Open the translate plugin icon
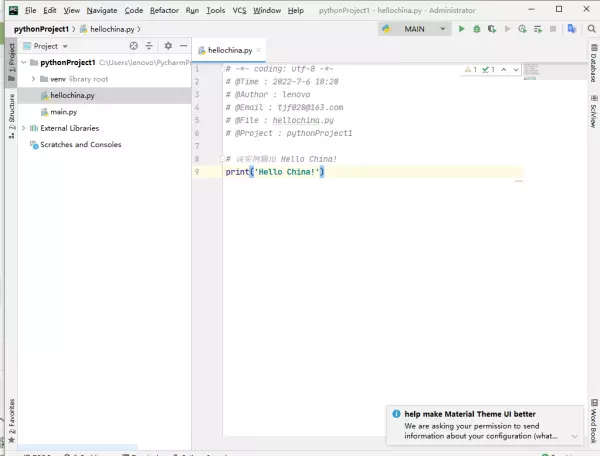The width and height of the screenshot is (600, 456). pos(572,29)
